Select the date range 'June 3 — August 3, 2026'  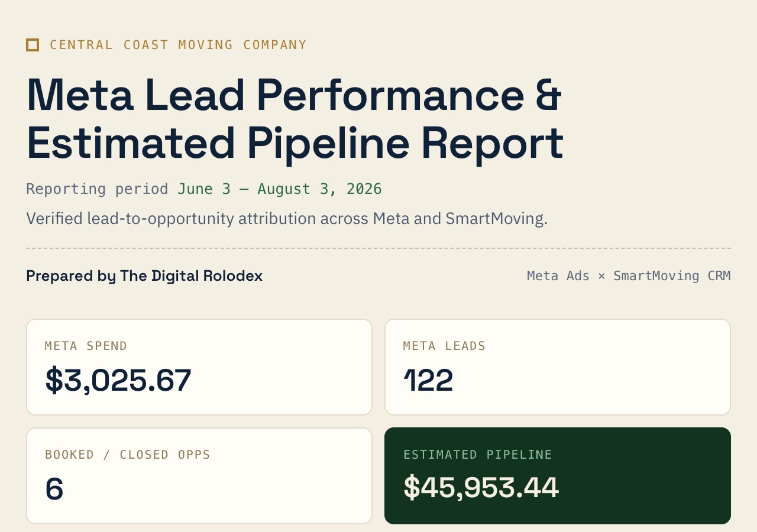[280, 189]
